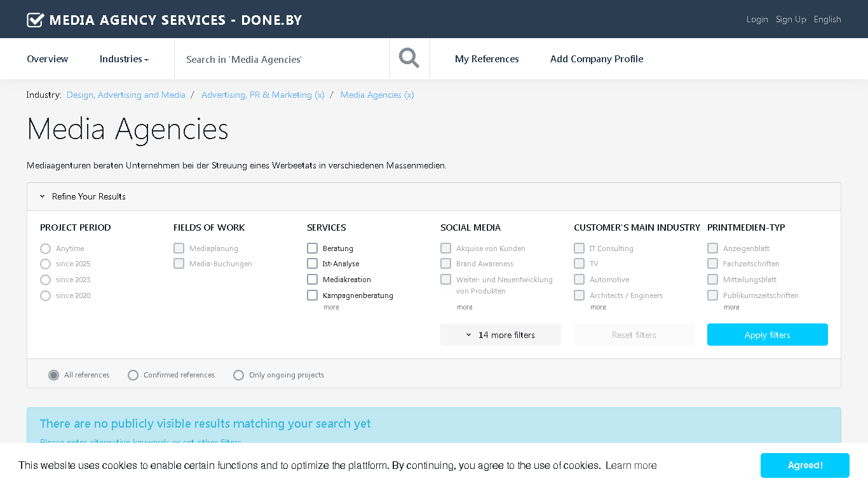Check the Mediakreation checkbox
Viewport: 868px width, 488px height.
click(x=312, y=279)
